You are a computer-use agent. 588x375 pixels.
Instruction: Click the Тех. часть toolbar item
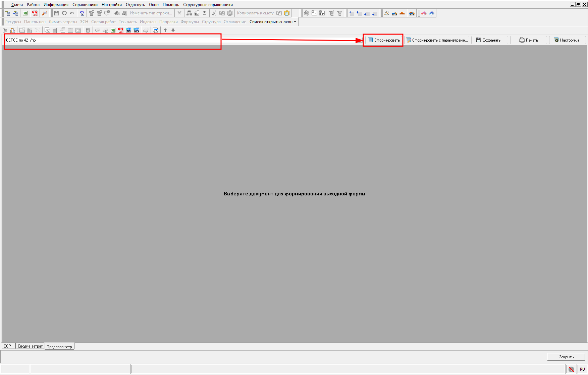(128, 22)
